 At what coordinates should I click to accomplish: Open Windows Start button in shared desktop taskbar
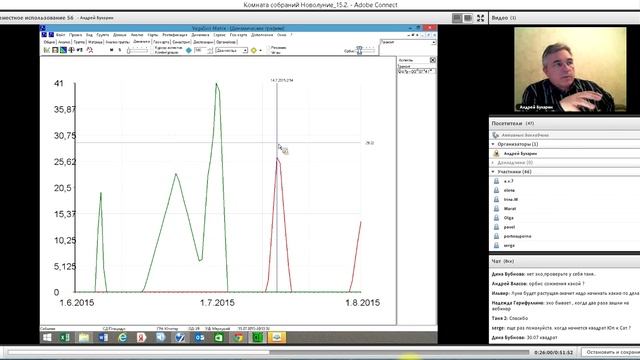pos(47,338)
